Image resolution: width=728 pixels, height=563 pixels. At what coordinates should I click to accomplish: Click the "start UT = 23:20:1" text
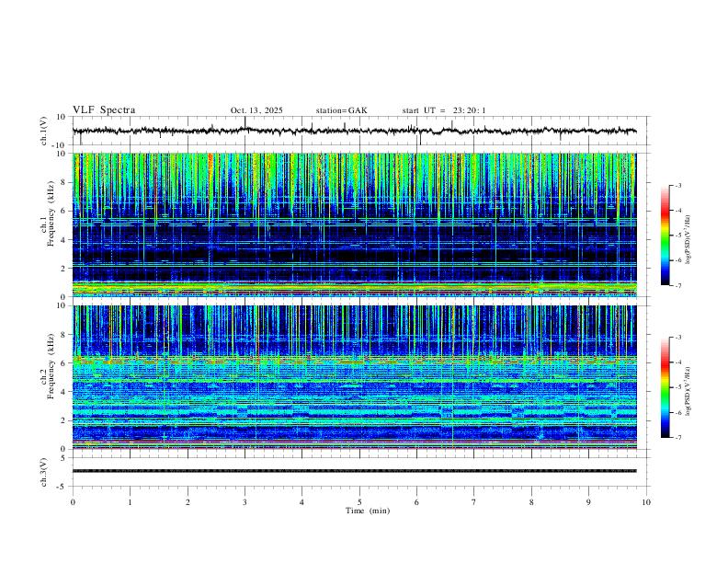tap(444, 110)
